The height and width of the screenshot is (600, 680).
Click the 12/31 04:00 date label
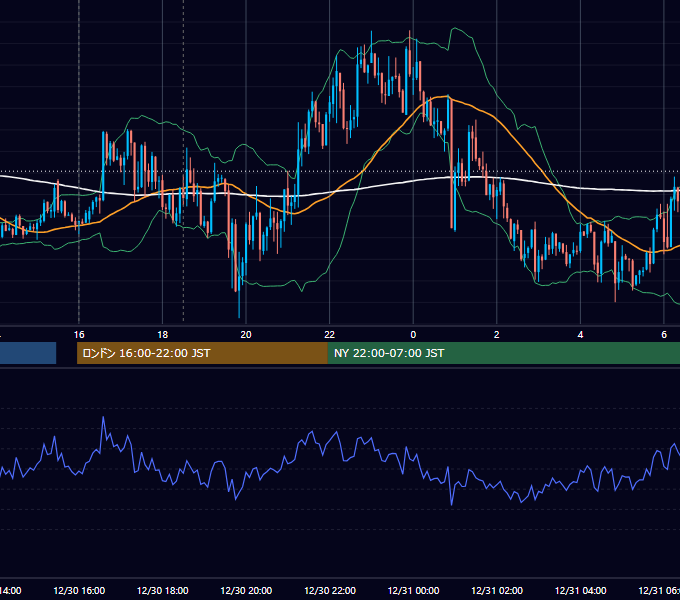(581, 590)
